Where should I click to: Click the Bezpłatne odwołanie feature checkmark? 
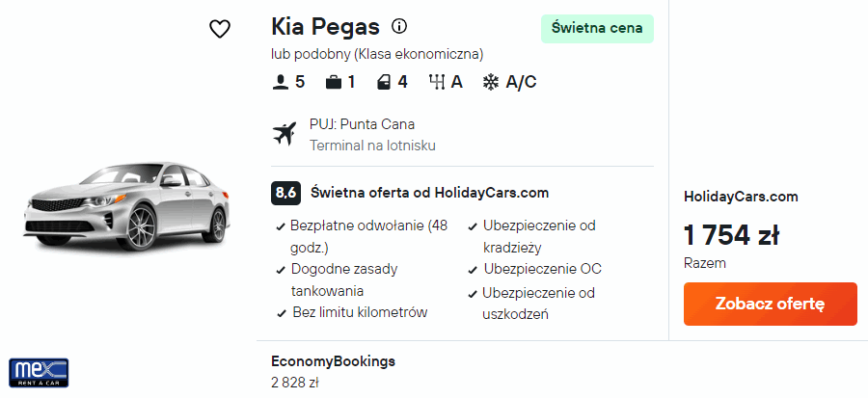(x=280, y=226)
